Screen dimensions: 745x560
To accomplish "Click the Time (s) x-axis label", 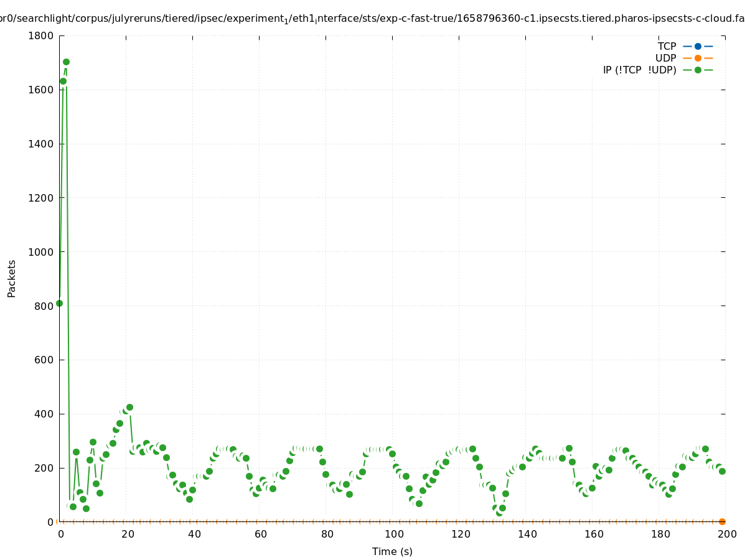I will click(x=392, y=551).
